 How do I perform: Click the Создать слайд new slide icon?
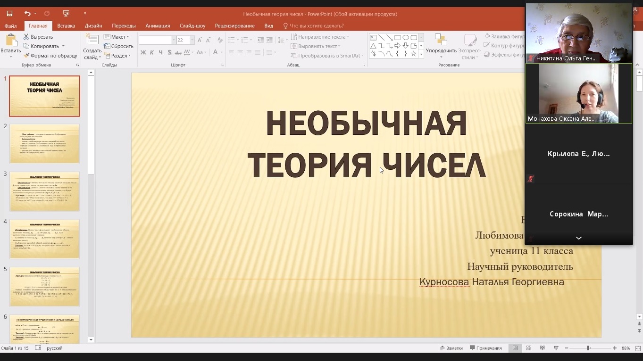tap(92, 40)
